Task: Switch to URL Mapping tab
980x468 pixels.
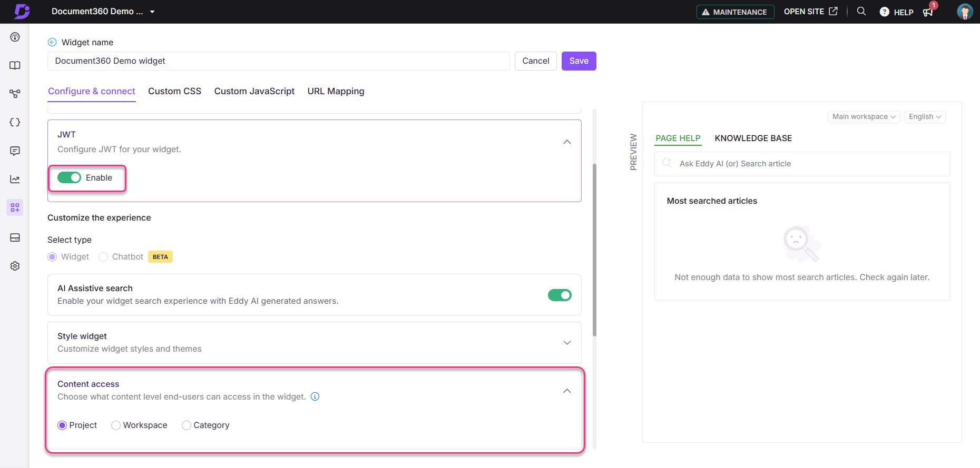Action: 336,91
